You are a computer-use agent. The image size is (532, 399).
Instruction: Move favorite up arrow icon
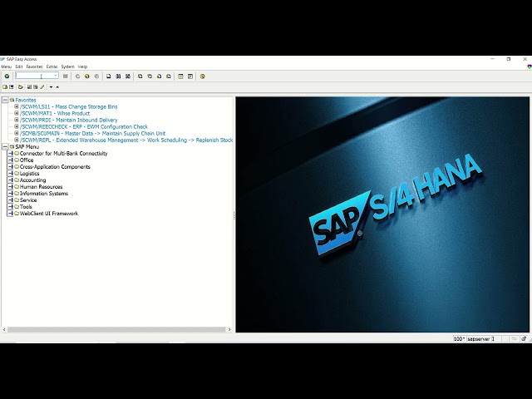57,87
